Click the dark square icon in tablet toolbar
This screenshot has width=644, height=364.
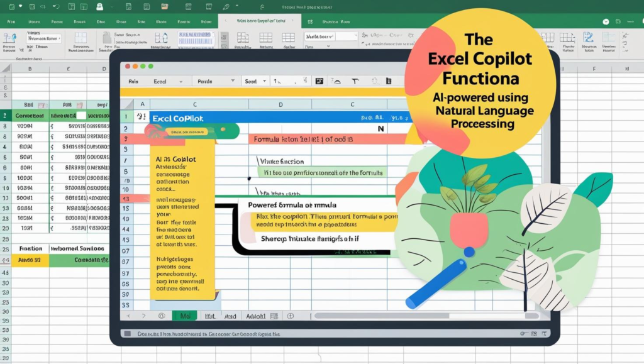319,81
